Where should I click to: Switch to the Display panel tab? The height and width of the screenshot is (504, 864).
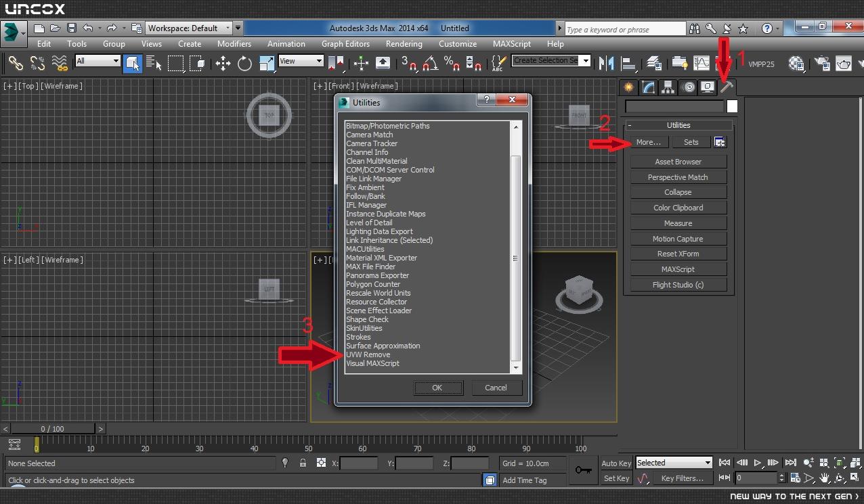(708, 87)
